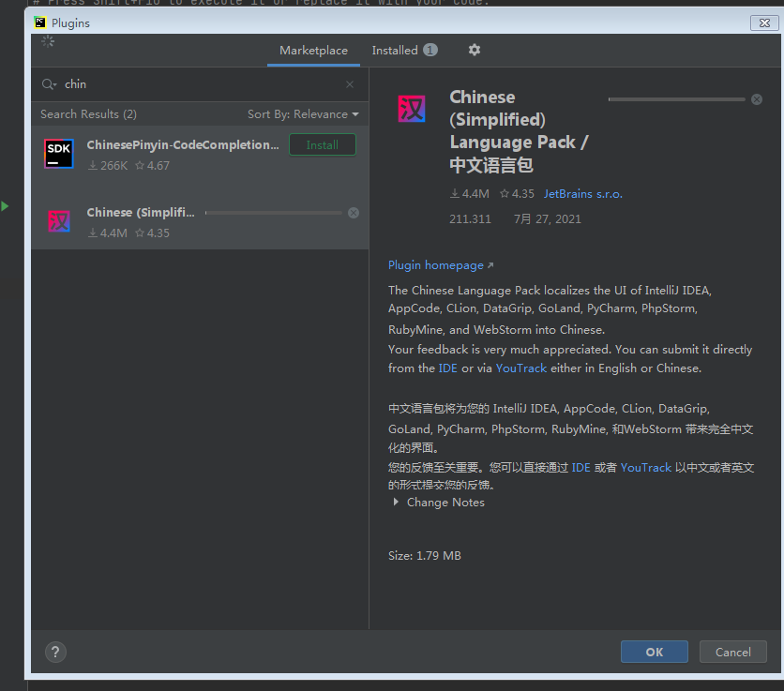Close the Plugins dialog window
This screenshot has height=691, width=784.
click(x=764, y=23)
